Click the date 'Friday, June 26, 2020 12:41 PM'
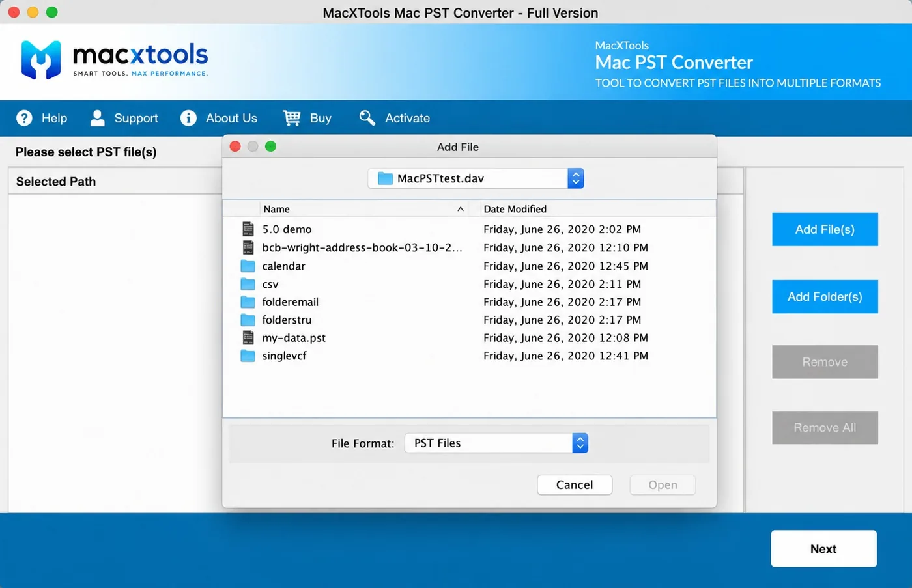Viewport: 912px width, 588px height. tap(565, 356)
